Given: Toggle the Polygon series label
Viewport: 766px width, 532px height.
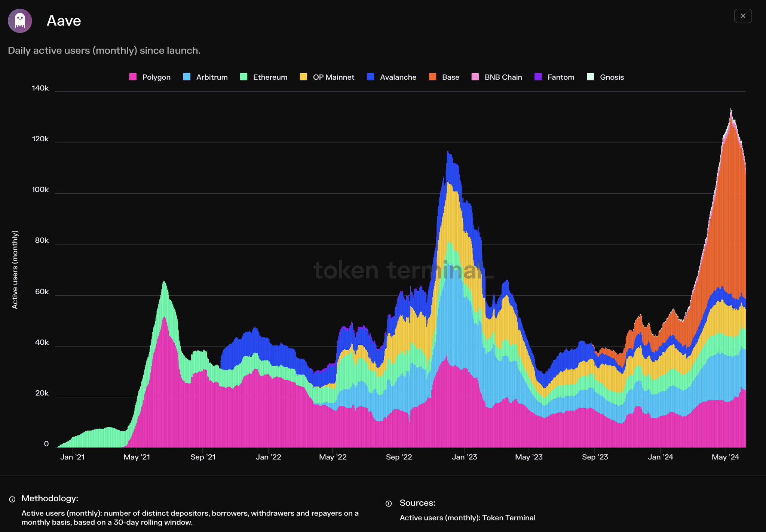Looking at the screenshot, I should point(156,77).
